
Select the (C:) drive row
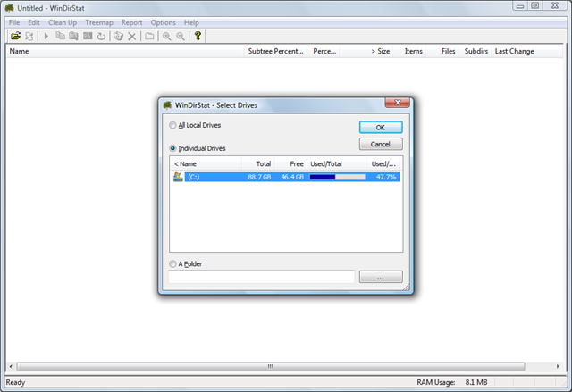287,177
